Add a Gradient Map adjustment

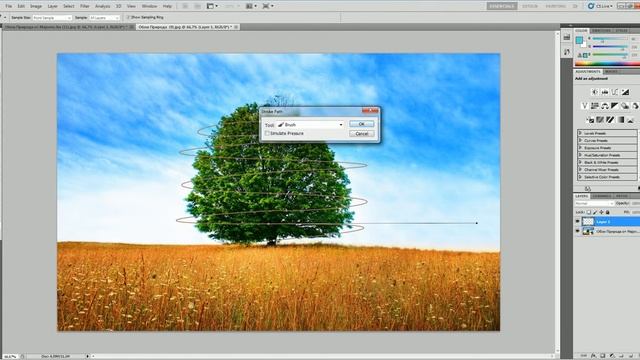point(620,120)
